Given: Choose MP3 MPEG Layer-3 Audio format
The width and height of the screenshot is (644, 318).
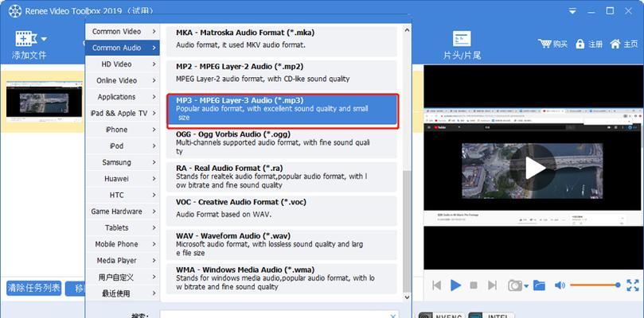Looking at the screenshot, I should point(283,111).
